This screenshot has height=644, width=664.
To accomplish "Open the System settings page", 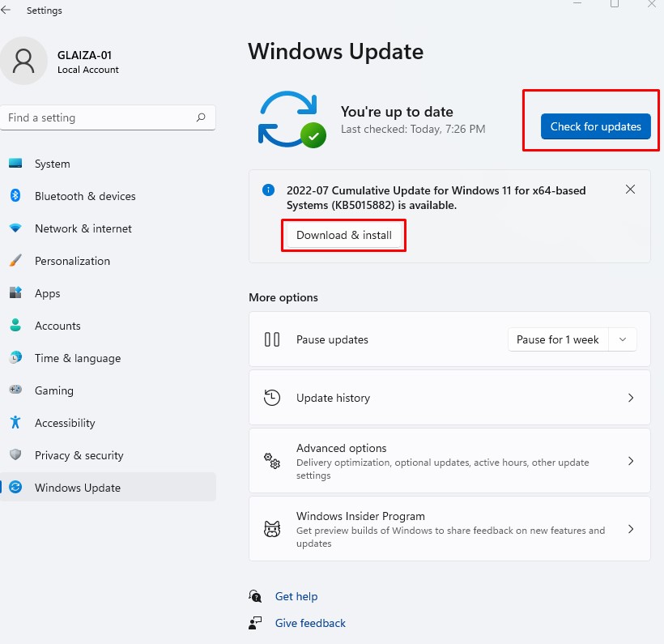I will coord(53,164).
